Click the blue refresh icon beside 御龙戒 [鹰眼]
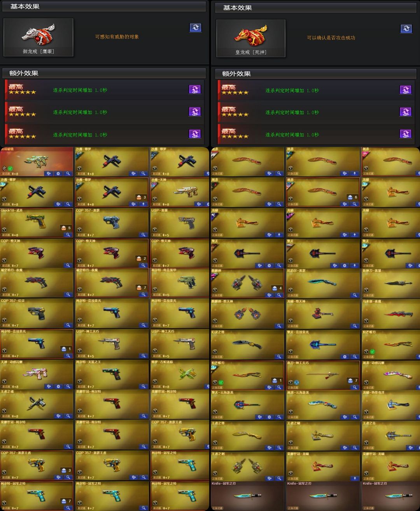420x511 pixels. (196, 28)
